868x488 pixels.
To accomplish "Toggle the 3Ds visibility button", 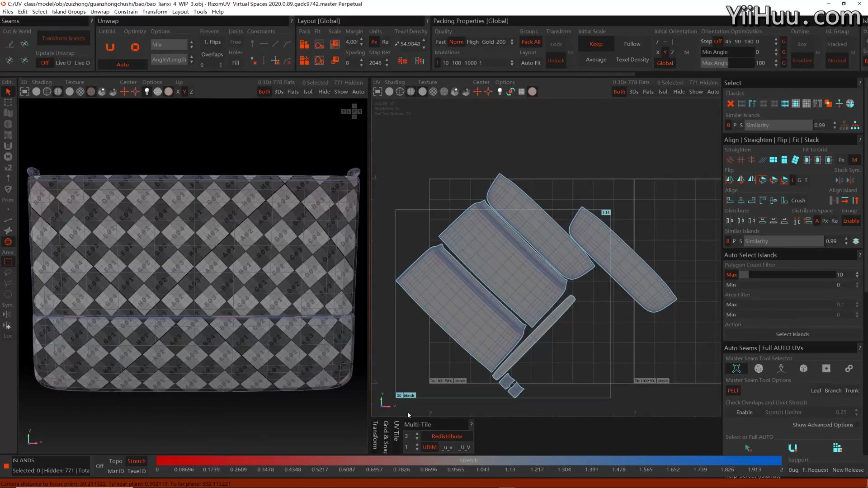I will click(278, 92).
